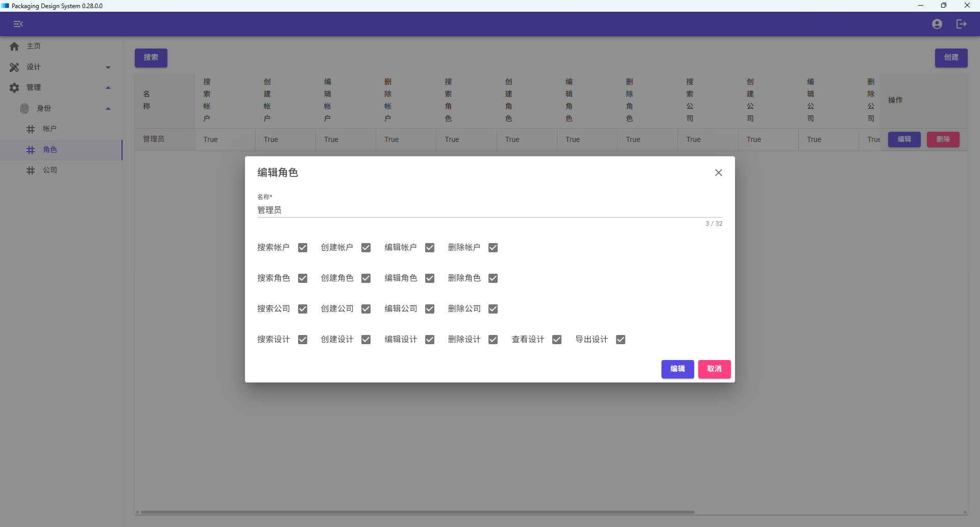The width and height of the screenshot is (980, 527).
Task: Toggle the 创建公司 checkbox
Action: (x=366, y=309)
